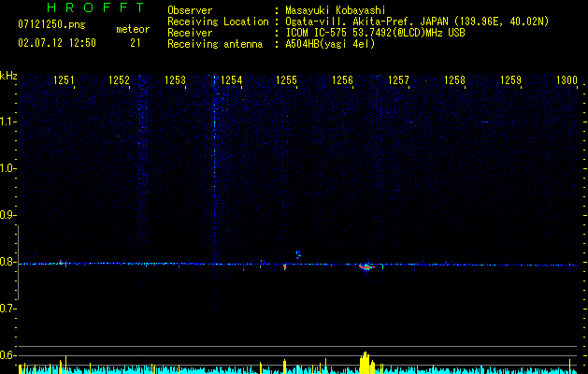The width and height of the screenshot is (588, 374).
Task: Click the 1255 time axis marker
Action: coord(286,80)
